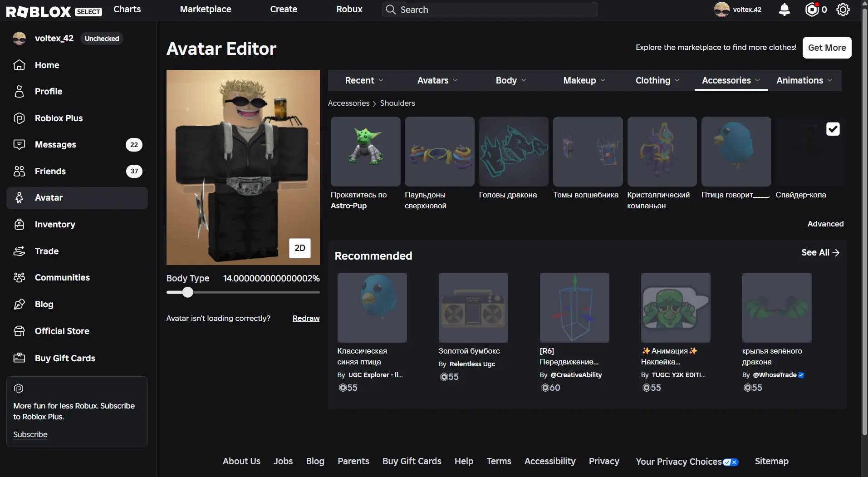The height and width of the screenshot is (477, 868).
Task: Open Robux in the top navigation
Action: [349, 9]
